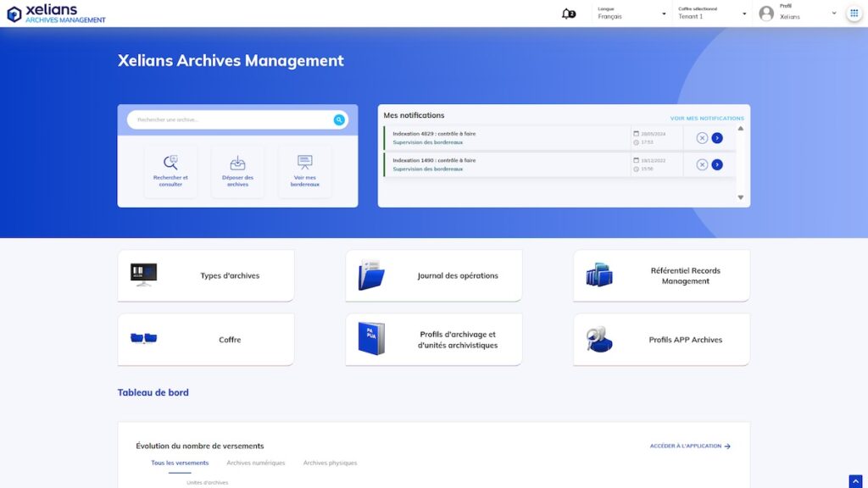Dismiss the Indexation 4829 notification
The image size is (868, 488).
pyautogui.click(x=702, y=138)
